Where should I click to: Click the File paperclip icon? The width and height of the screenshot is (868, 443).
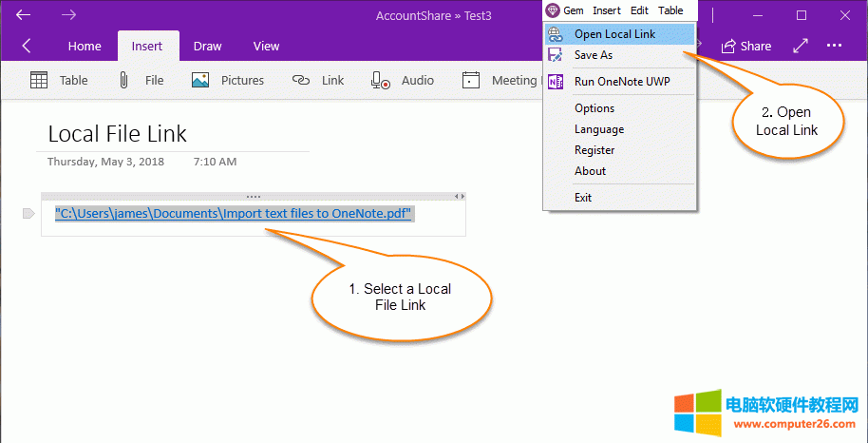(x=123, y=81)
